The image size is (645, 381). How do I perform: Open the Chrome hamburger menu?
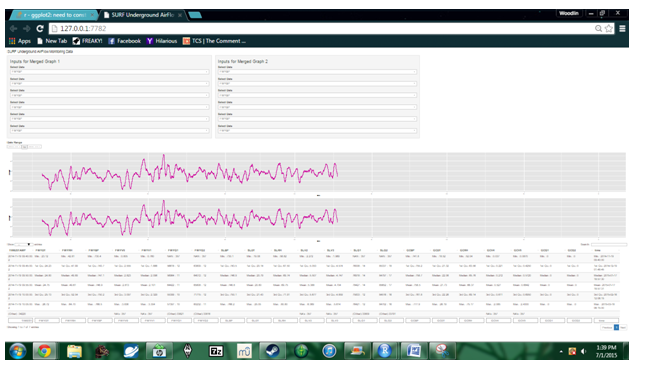pos(622,28)
